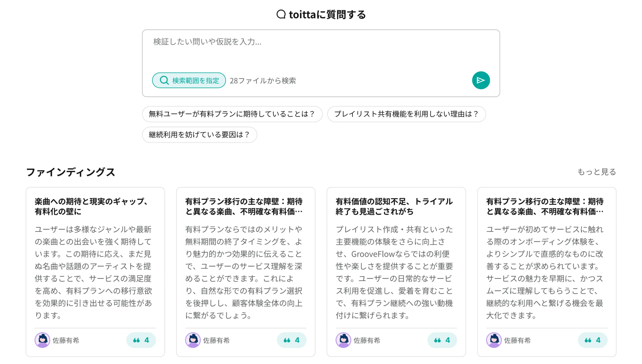
Task: Click the 検索範囲を指定 button
Action: point(189,80)
